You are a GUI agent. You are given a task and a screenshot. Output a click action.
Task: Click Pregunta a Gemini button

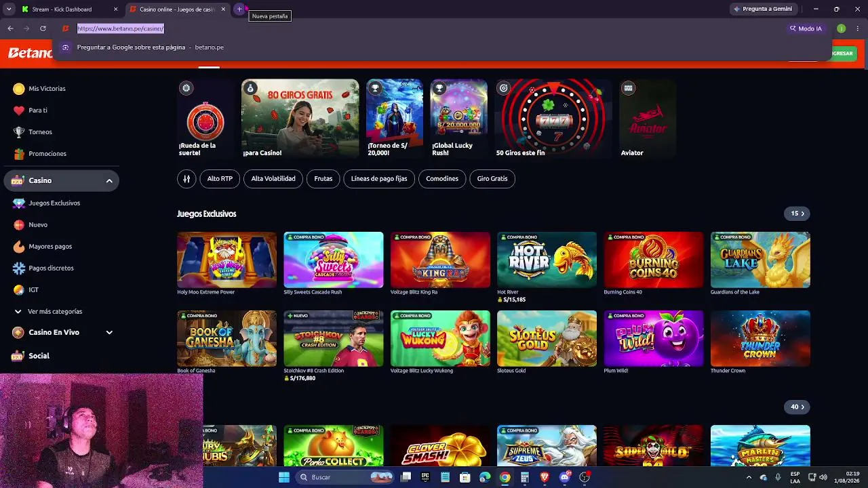763,9
